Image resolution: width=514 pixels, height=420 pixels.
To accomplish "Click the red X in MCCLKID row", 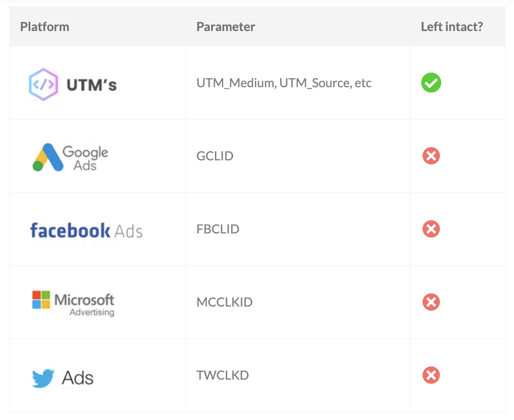I will [x=431, y=302].
